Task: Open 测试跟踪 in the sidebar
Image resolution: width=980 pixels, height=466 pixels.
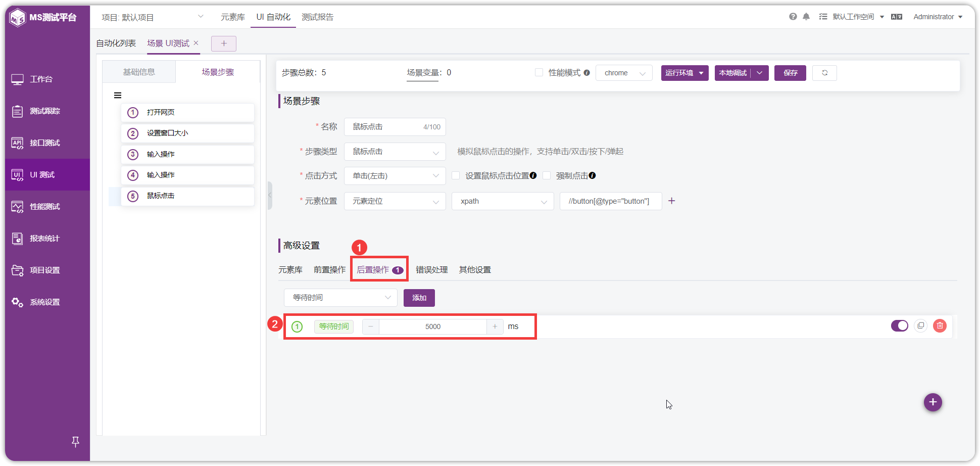Action: coord(47,111)
